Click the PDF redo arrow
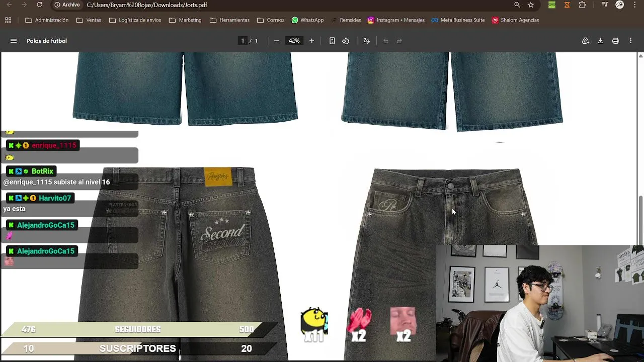 pyautogui.click(x=399, y=41)
